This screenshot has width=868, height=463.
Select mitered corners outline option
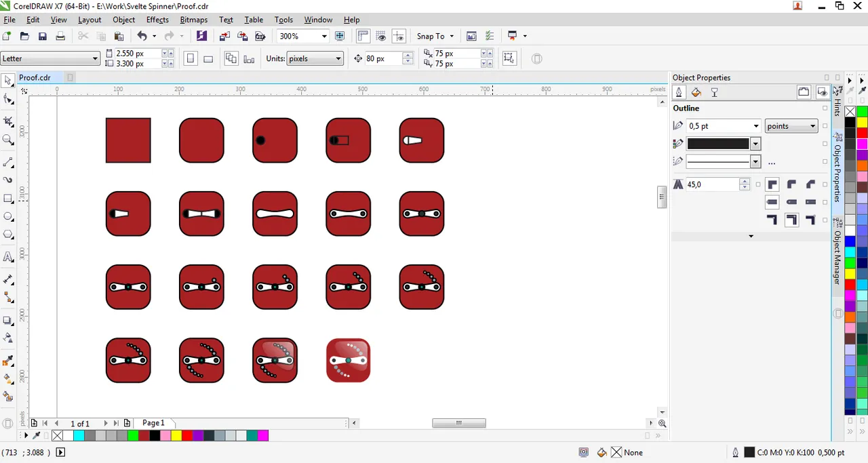click(772, 184)
